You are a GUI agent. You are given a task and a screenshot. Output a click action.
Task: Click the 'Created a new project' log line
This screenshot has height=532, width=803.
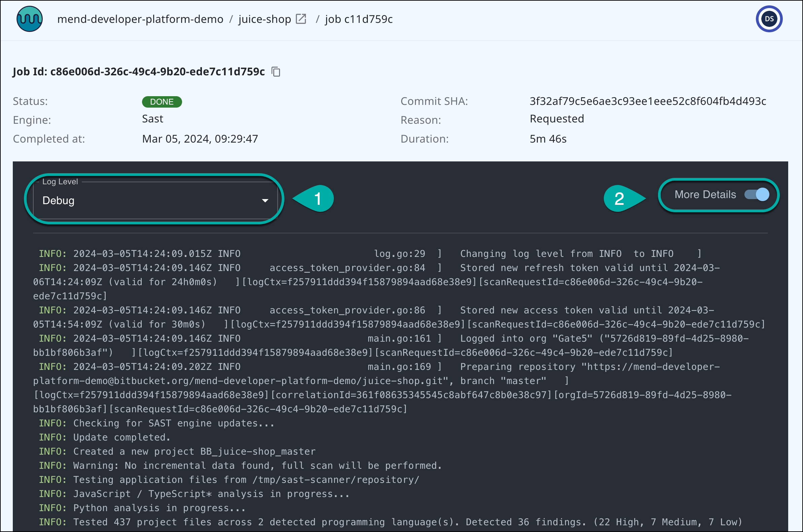tap(194, 452)
